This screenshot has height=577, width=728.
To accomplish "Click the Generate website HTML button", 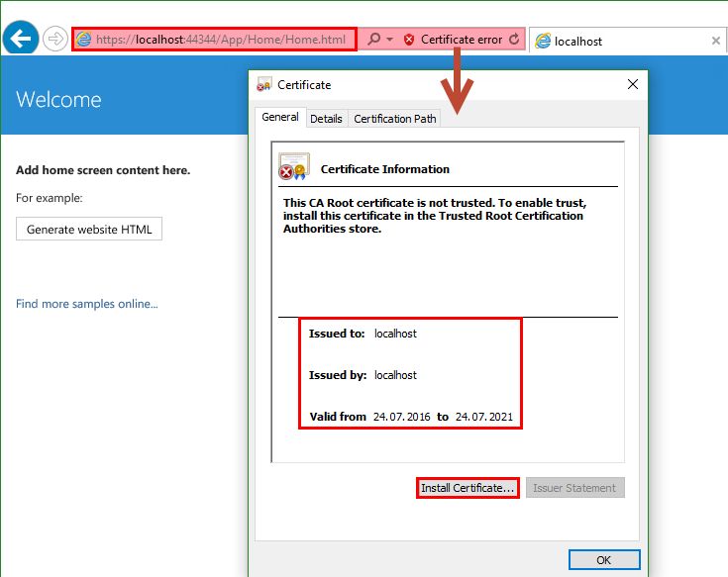I will pos(89,230).
